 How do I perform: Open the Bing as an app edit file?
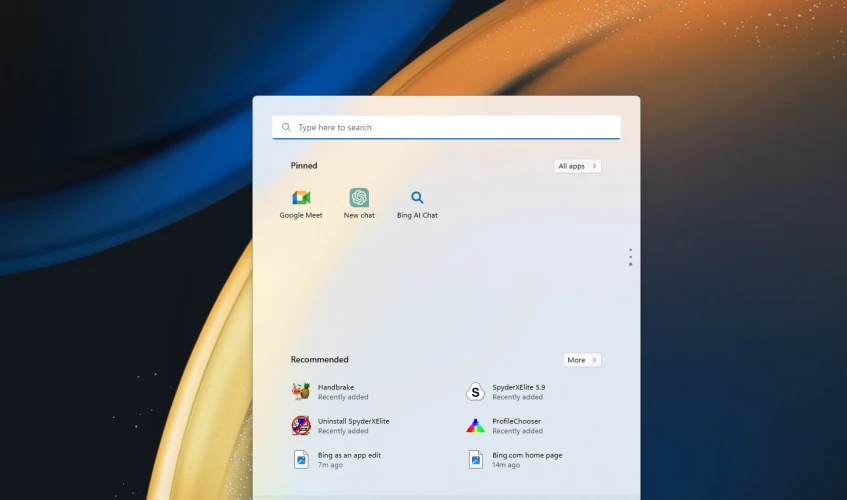(x=301, y=459)
